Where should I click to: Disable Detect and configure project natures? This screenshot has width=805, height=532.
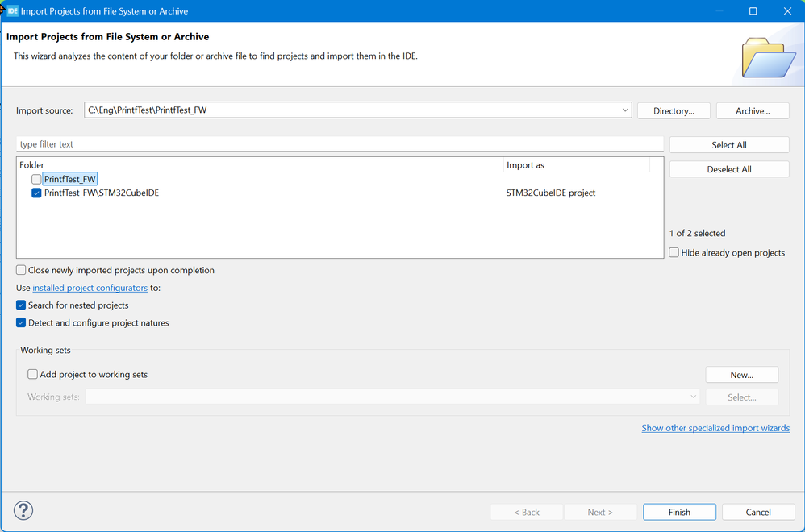point(21,322)
